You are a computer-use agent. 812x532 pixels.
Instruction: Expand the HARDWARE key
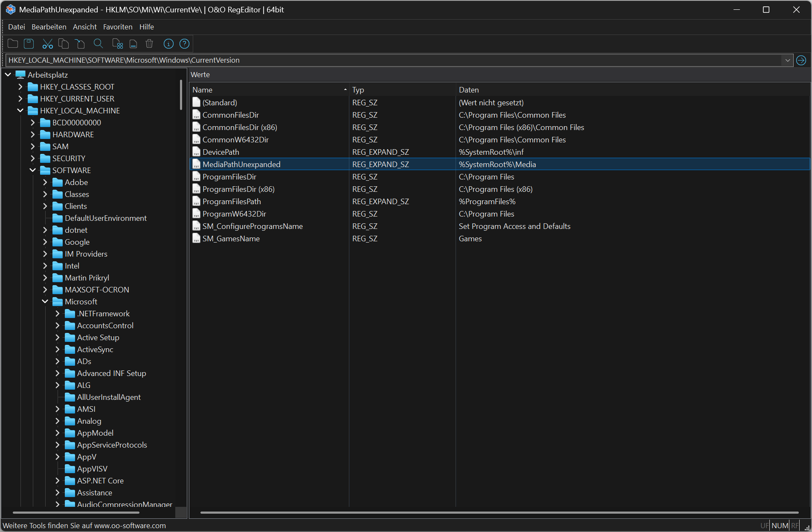click(x=33, y=134)
